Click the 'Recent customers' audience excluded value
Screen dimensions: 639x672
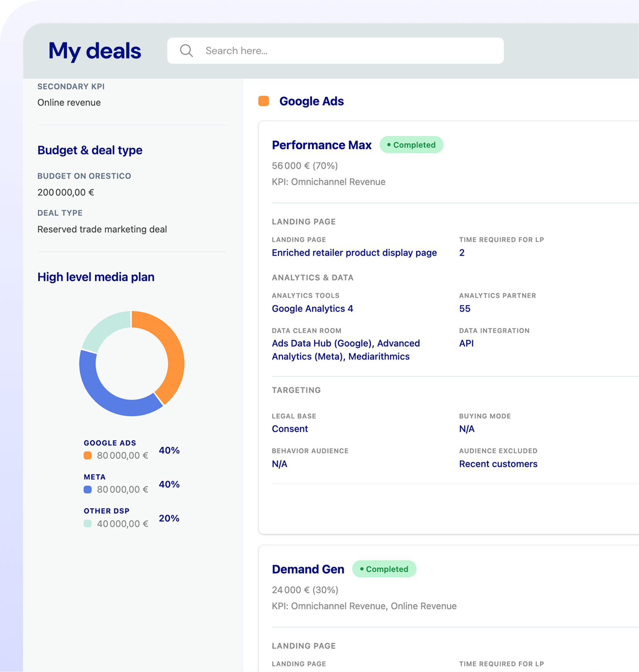(x=498, y=464)
